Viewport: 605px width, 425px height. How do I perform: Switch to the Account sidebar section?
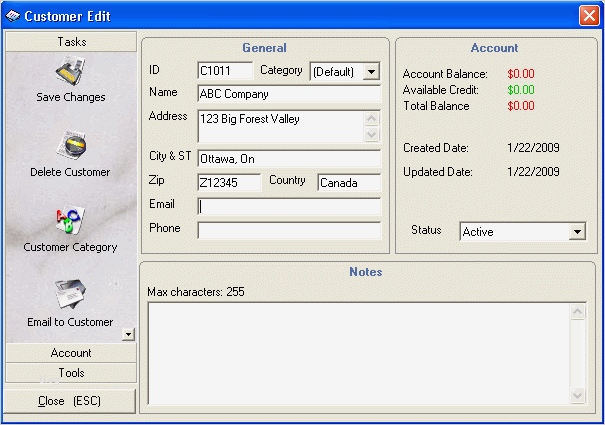[x=71, y=353]
